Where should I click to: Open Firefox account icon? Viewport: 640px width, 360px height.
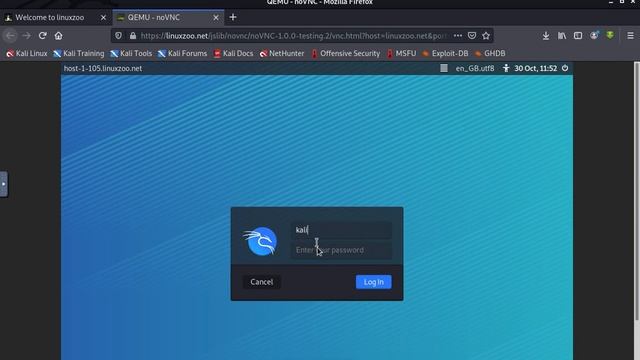(x=594, y=36)
